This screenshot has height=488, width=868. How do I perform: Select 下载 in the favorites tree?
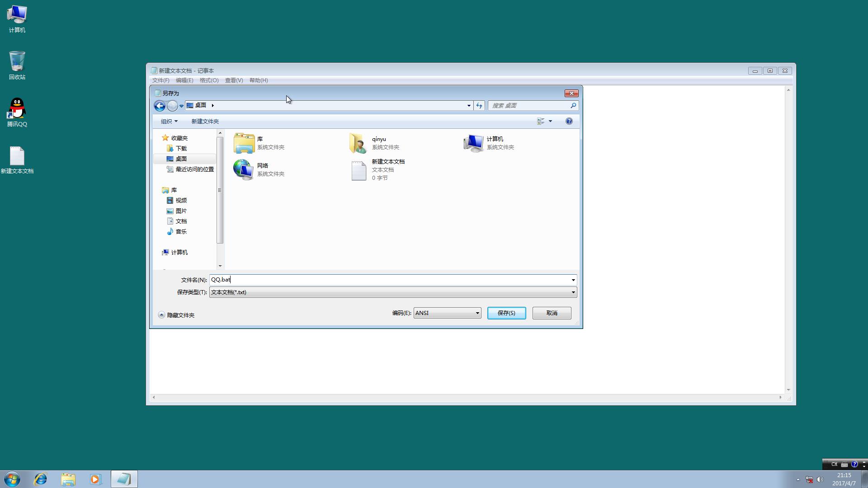(x=181, y=148)
